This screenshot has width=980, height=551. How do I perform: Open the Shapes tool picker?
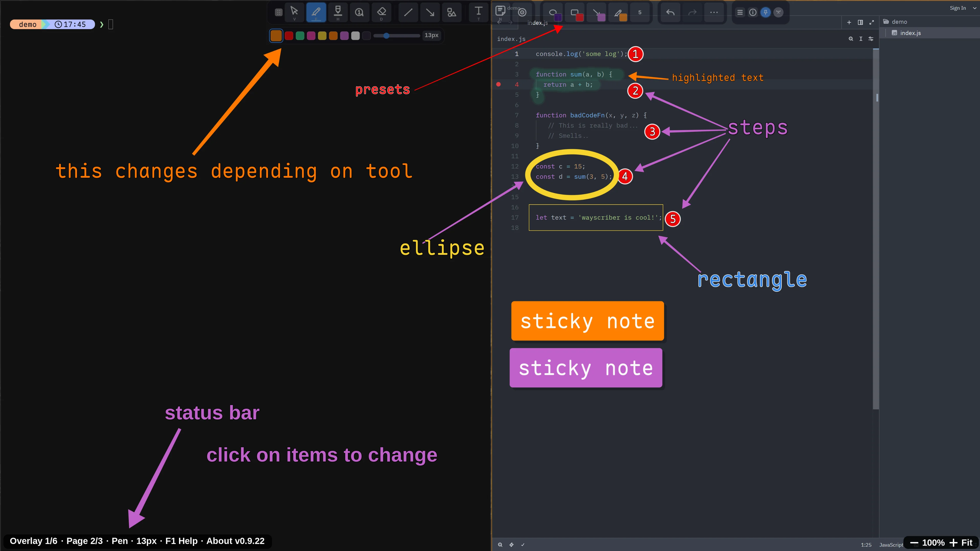(x=452, y=12)
